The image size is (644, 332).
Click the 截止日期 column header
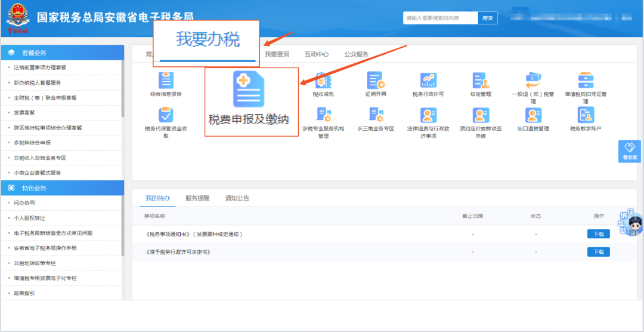point(473,216)
